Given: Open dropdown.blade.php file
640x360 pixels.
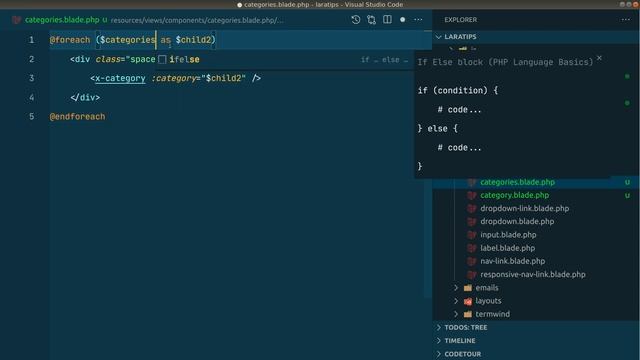Looking at the screenshot, I should (x=517, y=221).
